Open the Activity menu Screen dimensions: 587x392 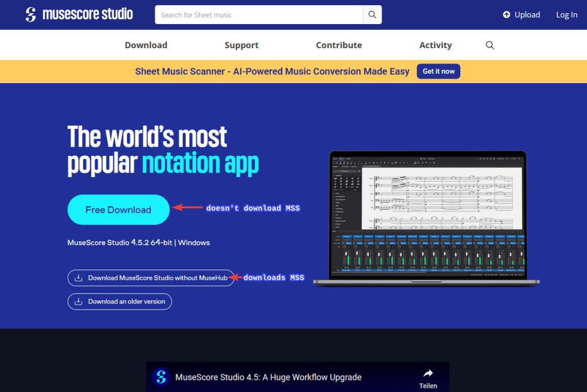435,45
